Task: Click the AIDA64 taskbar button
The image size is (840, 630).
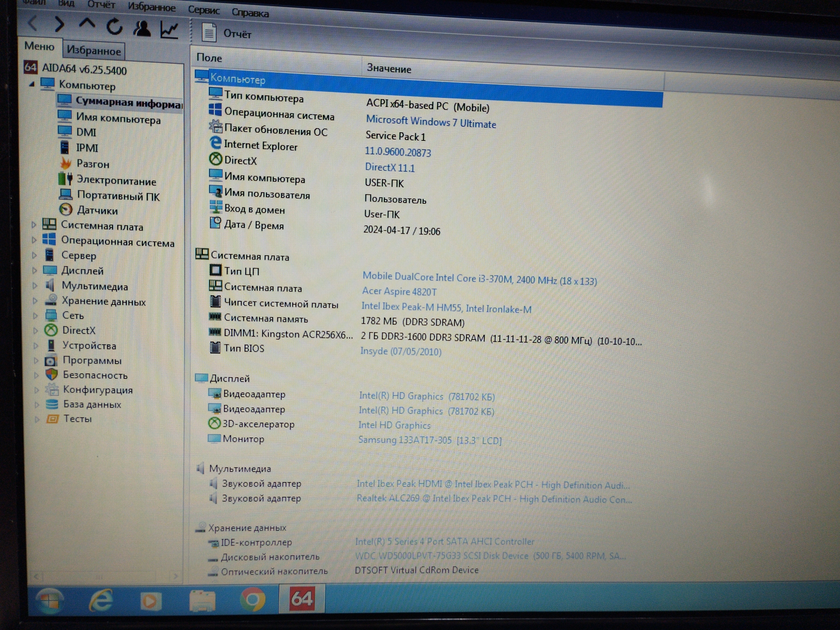Action: pos(301,598)
